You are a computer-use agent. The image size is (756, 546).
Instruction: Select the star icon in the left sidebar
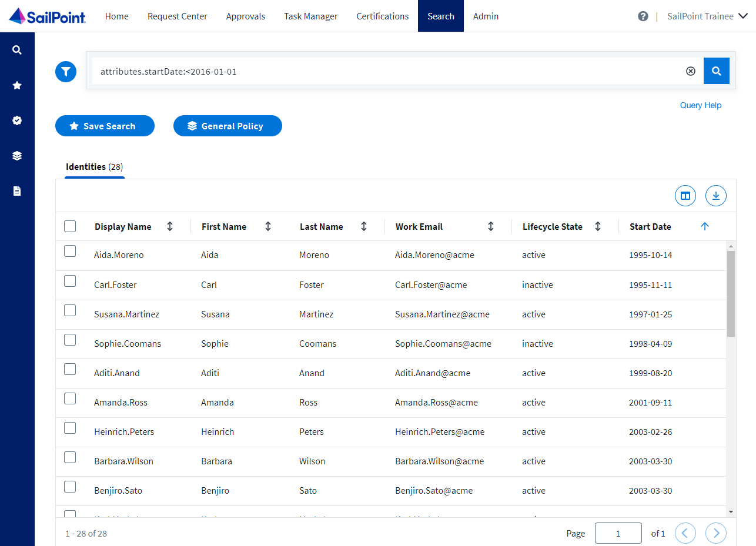[17, 85]
